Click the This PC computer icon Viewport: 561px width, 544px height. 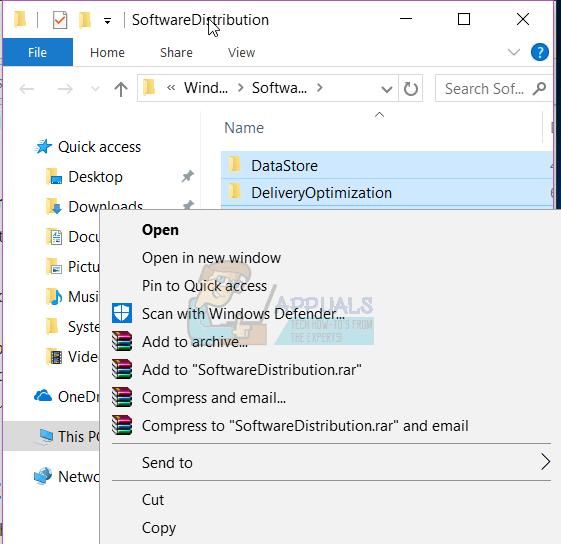pyautogui.click(x=46, y=436)
